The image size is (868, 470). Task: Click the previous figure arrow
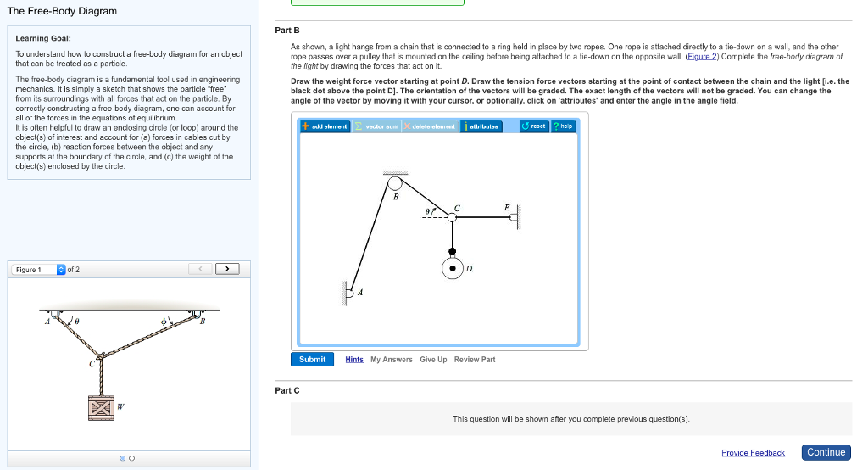pyautogui.click(x=201, y=270)
